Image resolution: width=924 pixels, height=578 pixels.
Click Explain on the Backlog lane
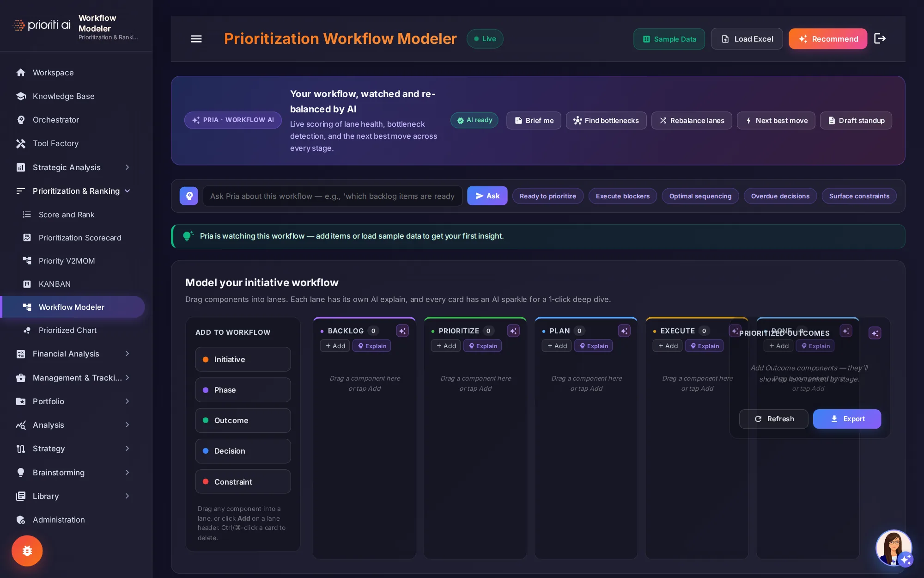point(372,346)
